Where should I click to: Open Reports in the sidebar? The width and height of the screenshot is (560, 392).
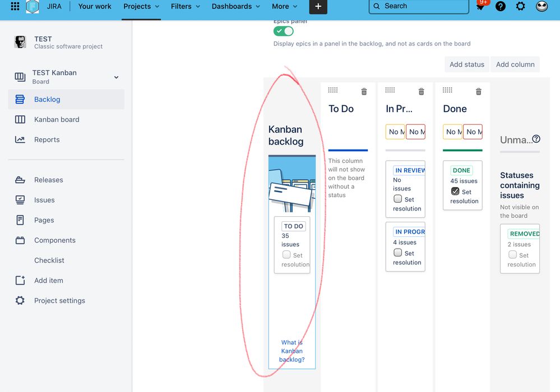point(67,139)
